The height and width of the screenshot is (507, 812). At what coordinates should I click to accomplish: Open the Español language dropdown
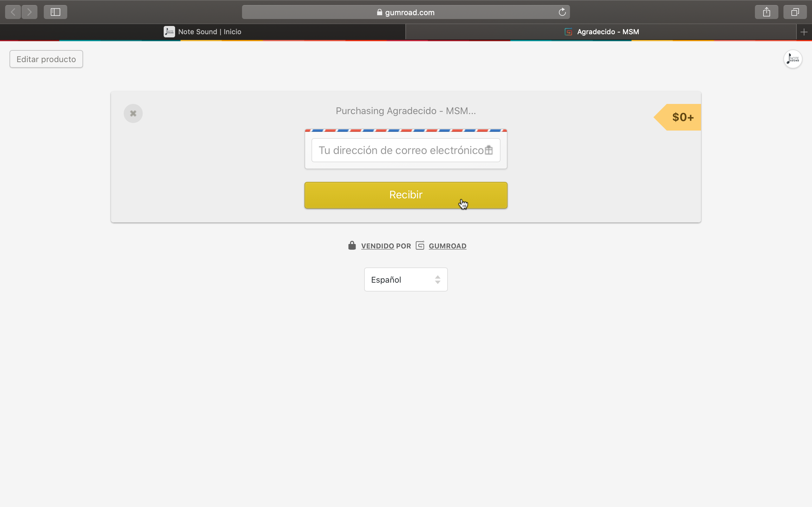click(x=406, y=279)
